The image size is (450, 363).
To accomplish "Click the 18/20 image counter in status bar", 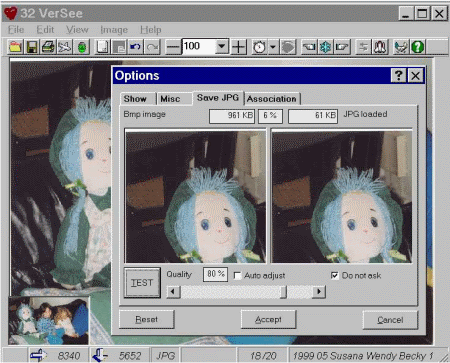I will [263, 356].
